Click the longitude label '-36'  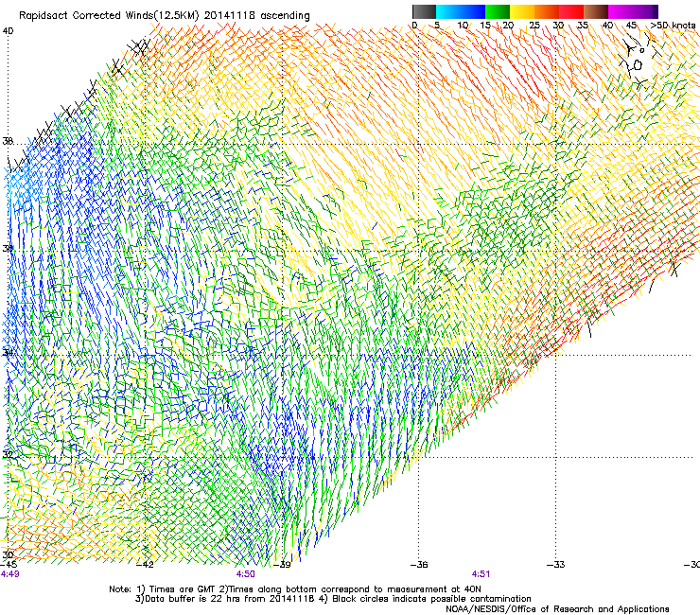(419, 565)
